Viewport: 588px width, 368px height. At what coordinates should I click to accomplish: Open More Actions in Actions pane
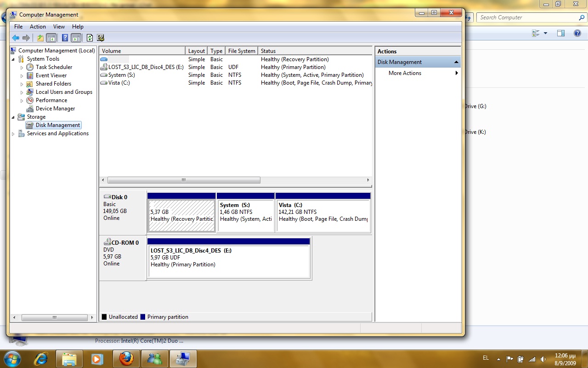[405, 73]
